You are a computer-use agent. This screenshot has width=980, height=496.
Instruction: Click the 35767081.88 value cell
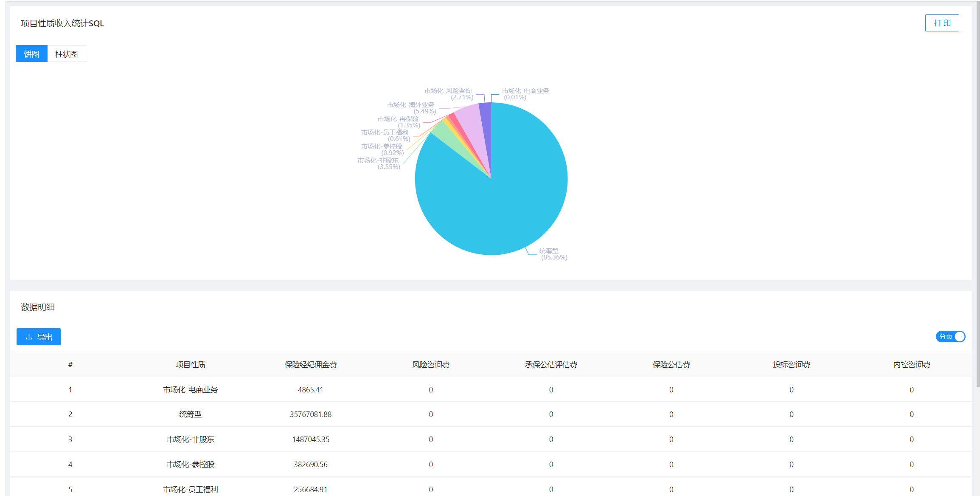point(311,414)
